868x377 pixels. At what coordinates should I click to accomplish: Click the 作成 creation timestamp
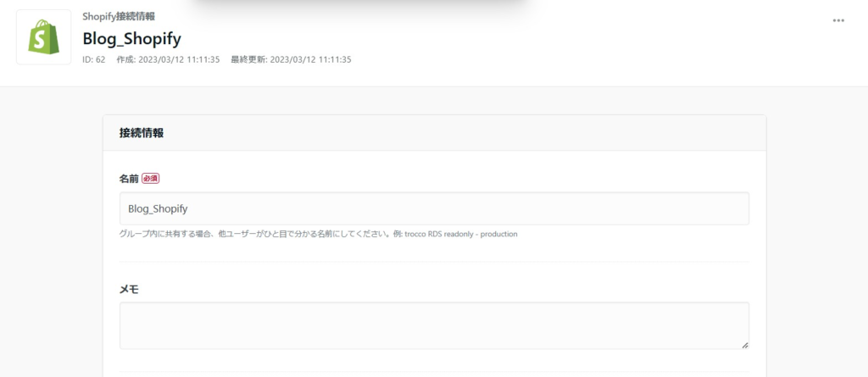[168, 60]
